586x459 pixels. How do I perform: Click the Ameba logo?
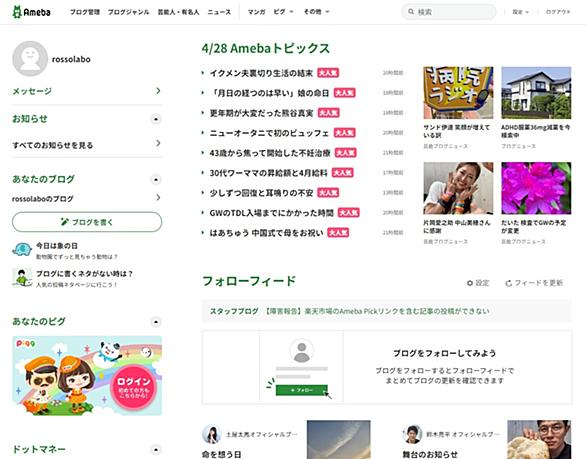pos(31,12)
